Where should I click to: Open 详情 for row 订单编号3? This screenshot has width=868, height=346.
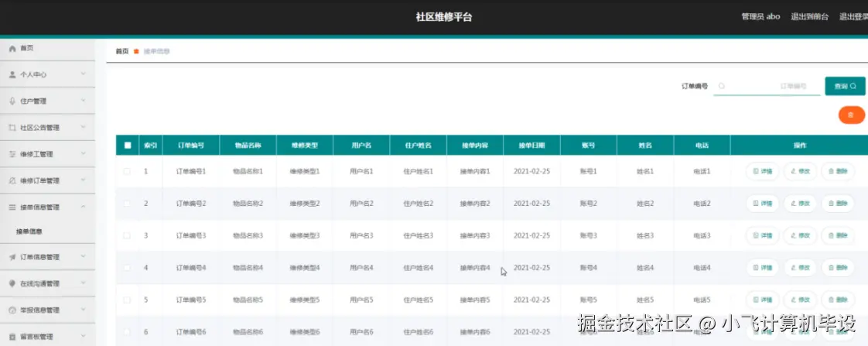(x=762, y=236)
